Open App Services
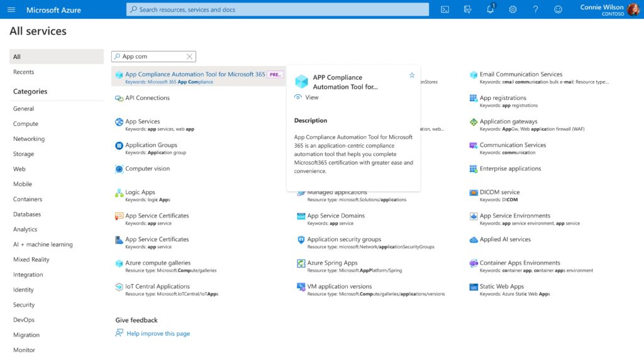 (x=142, y=121)
